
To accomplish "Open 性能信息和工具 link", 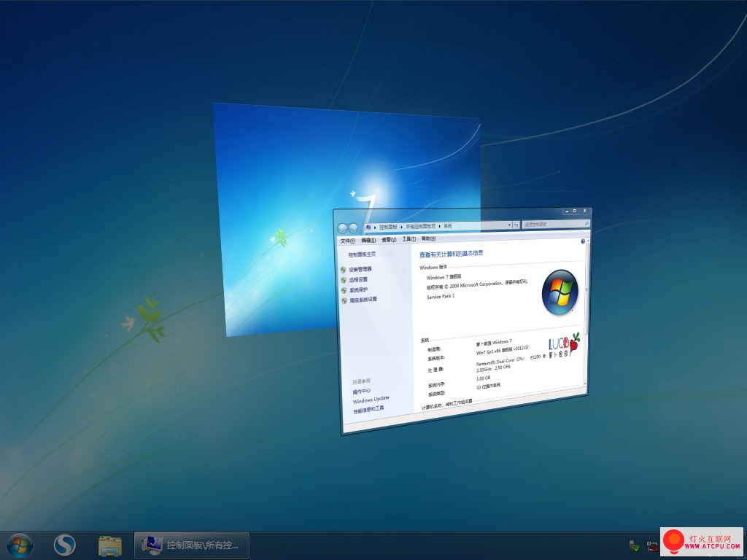I will pos(368,410).
